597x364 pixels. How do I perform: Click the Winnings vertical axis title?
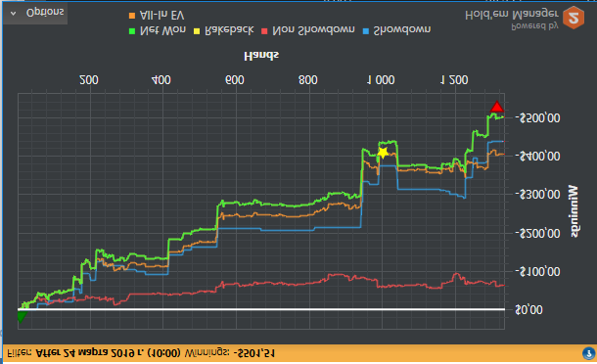coord(574,211)
